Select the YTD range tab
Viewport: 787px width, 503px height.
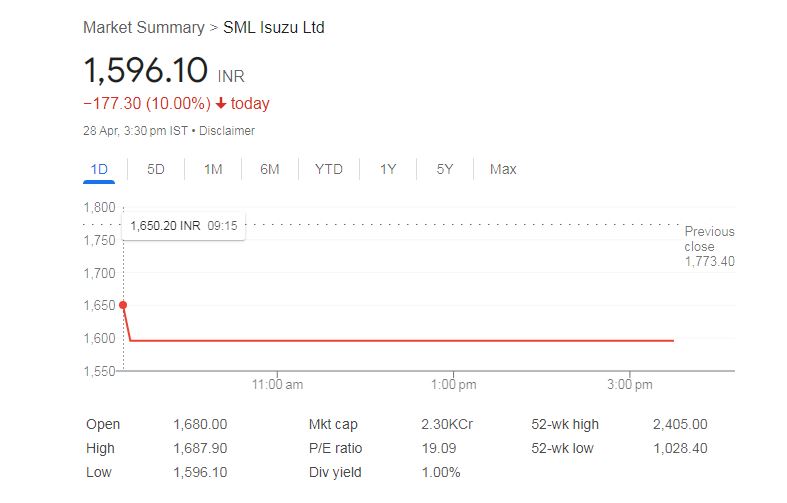329,169
